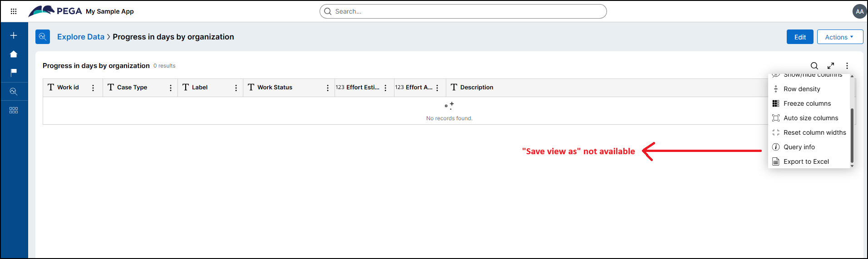Viewport: 868px width, 259px height.
Task: Open Explore Data sidebar icon
Action: coord(14,92)
